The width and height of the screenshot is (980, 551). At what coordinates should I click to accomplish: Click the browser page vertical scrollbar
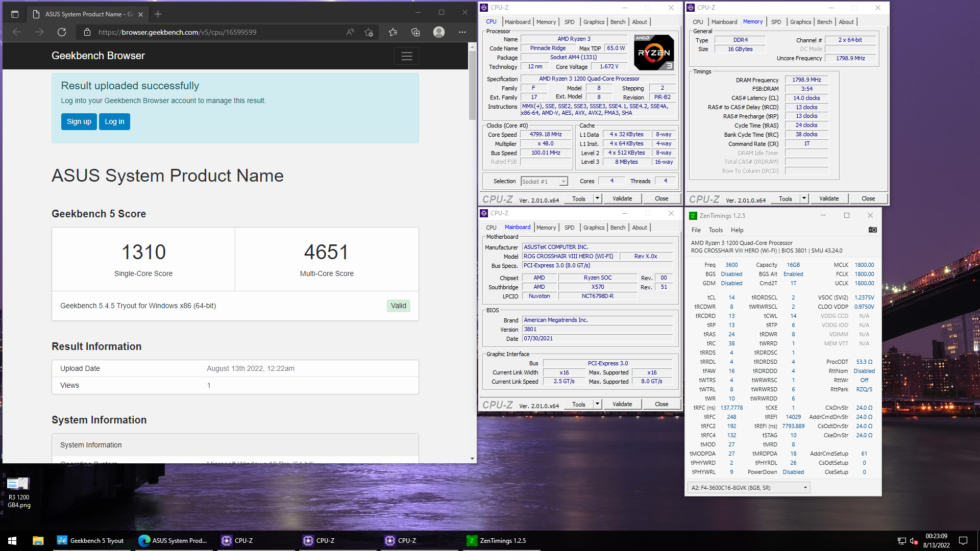472,85
